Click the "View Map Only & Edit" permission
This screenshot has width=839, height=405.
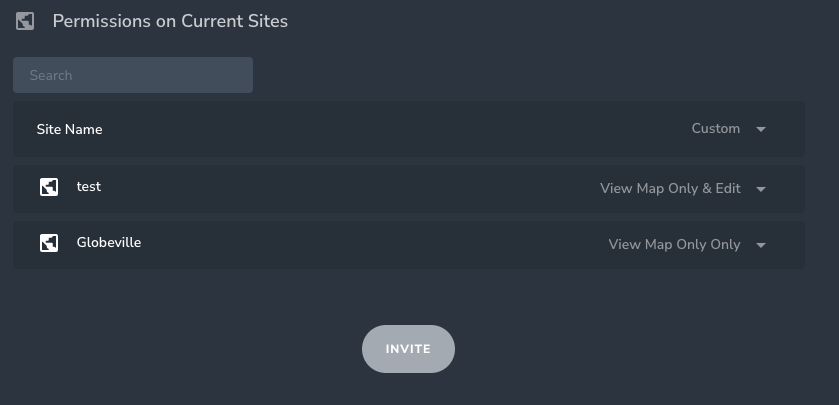(x=670, y=189)
